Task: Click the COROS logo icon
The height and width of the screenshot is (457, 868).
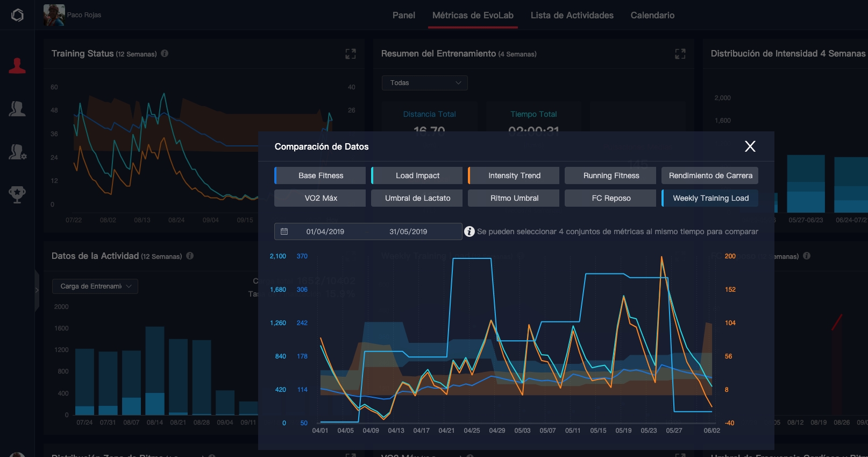Action: tap(17, 15)
